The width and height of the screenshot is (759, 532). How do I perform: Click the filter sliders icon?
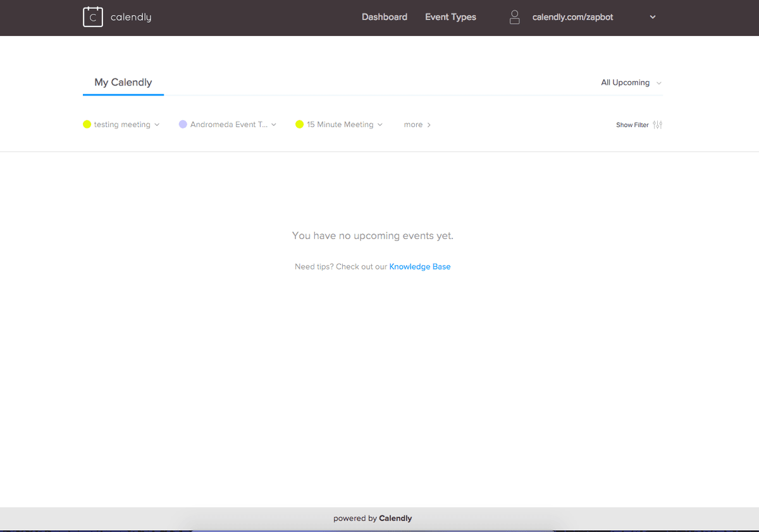[x=658, y=125]
